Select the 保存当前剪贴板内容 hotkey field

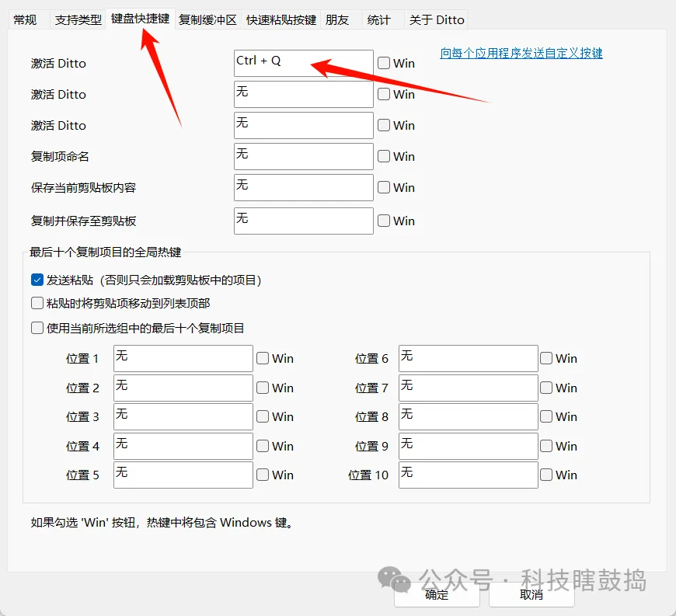click(304, 187)
